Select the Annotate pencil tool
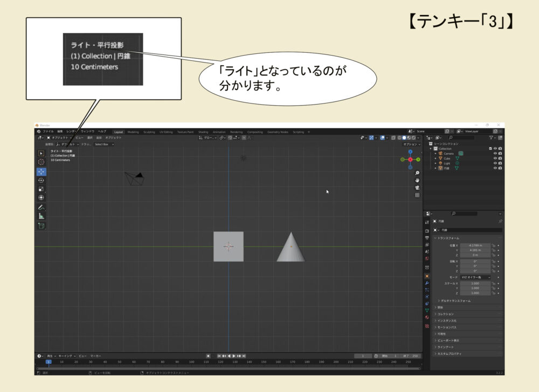 click(x=42, y=208)
